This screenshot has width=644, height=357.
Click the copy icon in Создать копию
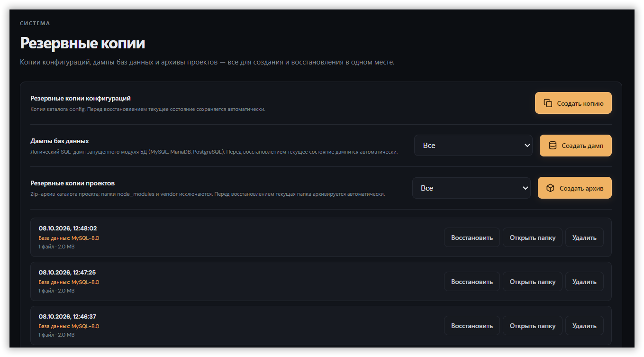click(548, 103)
